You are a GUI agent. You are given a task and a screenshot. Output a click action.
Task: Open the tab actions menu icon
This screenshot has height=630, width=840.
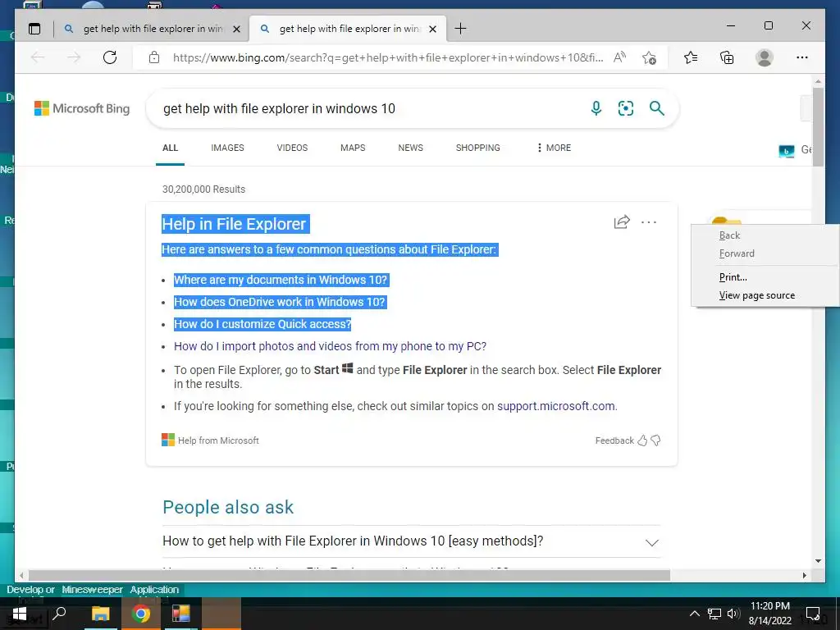34,29
